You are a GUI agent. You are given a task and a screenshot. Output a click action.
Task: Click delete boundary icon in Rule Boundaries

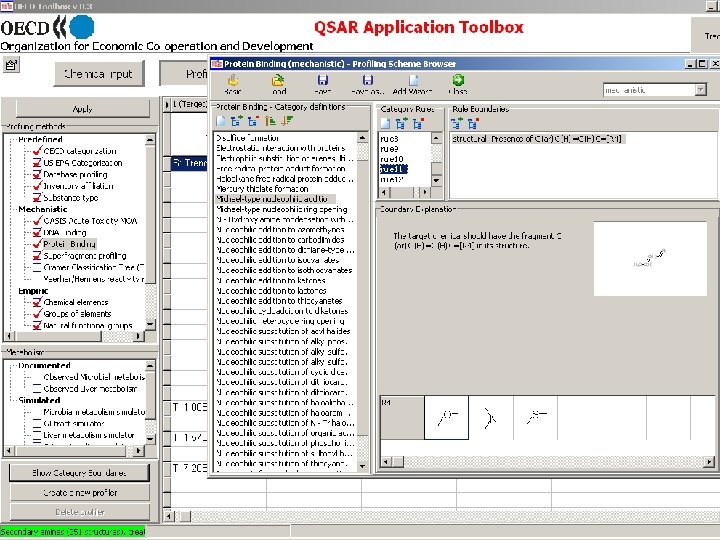click(473, 123)
